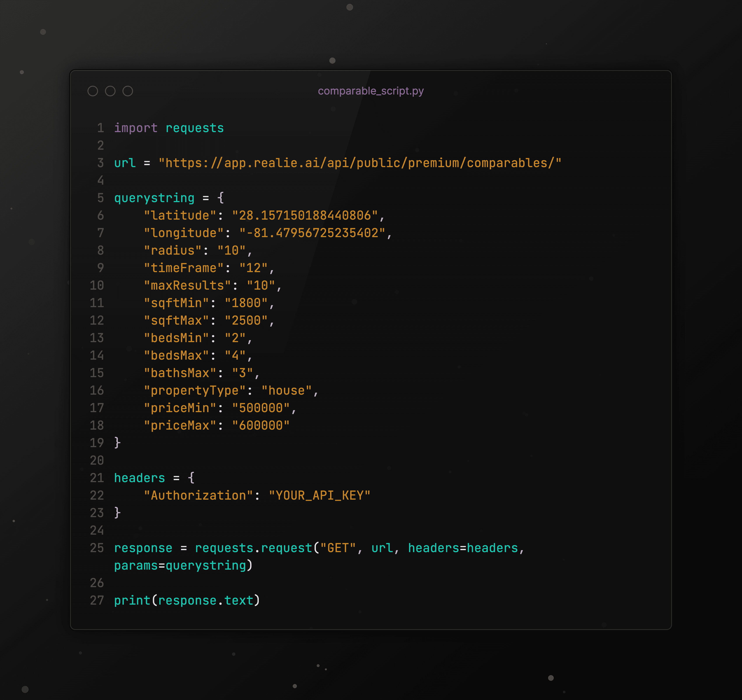Click the opening brace after querystring

220,198
